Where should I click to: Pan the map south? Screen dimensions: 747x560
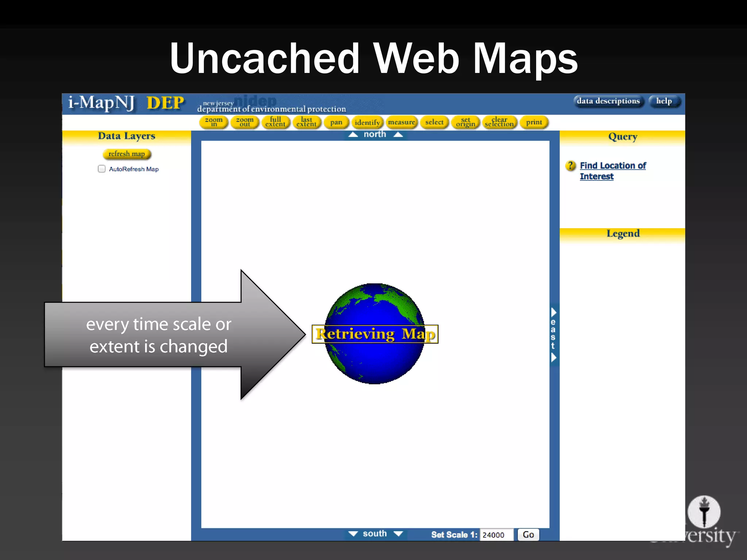click(375, 534)
